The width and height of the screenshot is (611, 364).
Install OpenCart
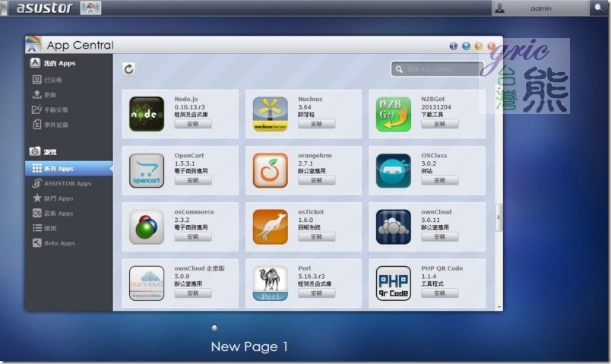coord(193,180)
